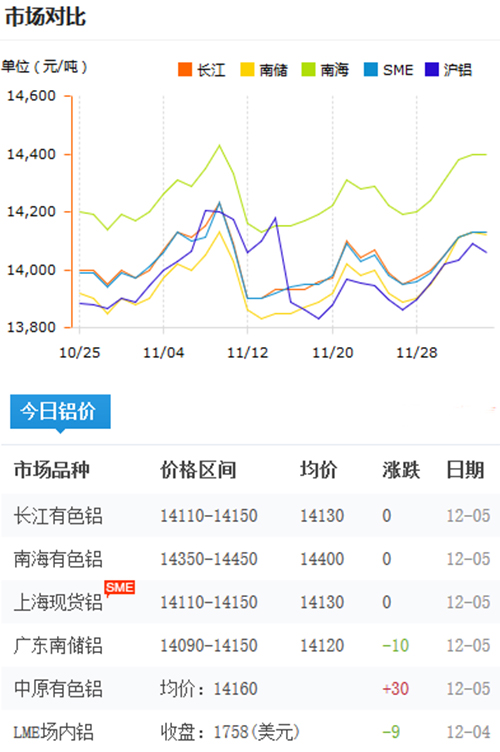Click the 价格区间 column header
Image resolution: width=500 pixels, height=752 pixels.
pos(198,470)
